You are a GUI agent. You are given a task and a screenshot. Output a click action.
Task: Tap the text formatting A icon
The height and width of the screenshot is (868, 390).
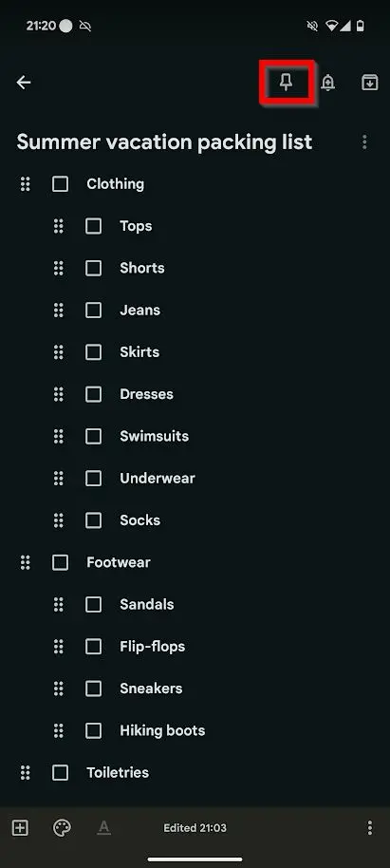104,827
